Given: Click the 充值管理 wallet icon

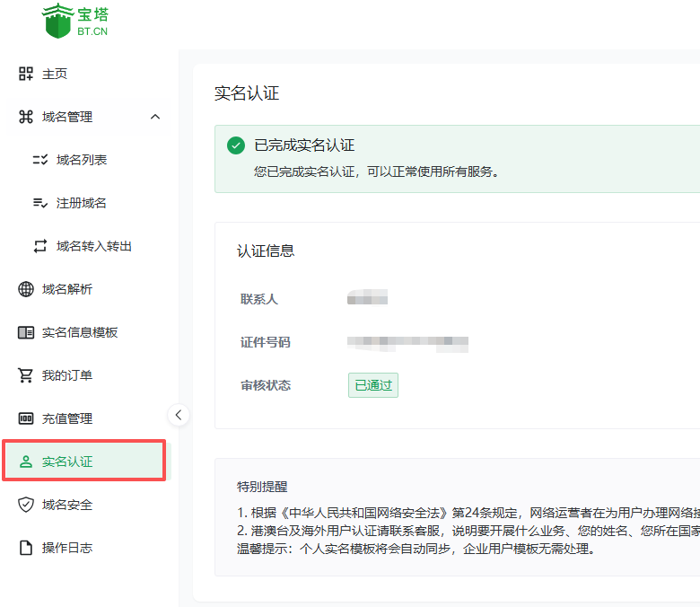Looking at the screenshot, I should pos(26,418).
